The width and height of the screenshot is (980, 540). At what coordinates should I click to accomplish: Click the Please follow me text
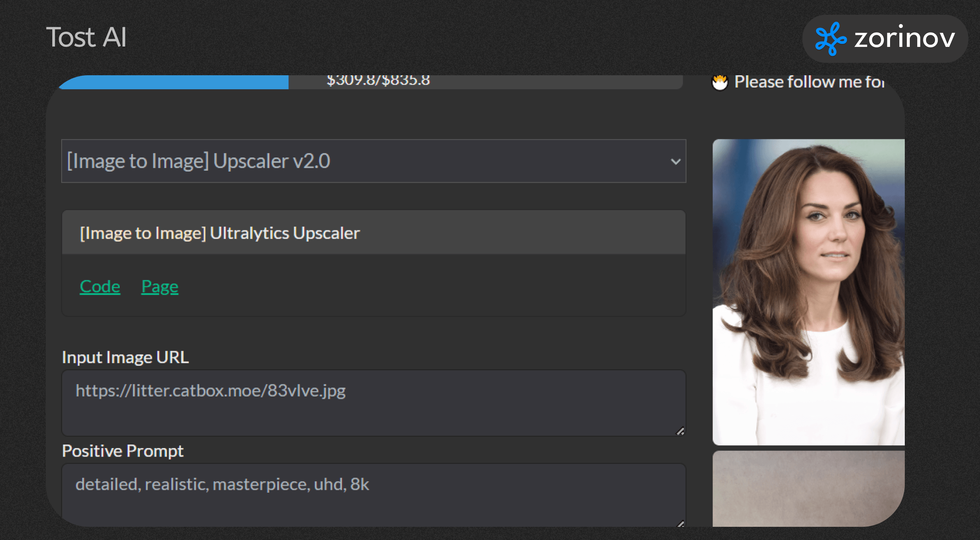[809, 82]
